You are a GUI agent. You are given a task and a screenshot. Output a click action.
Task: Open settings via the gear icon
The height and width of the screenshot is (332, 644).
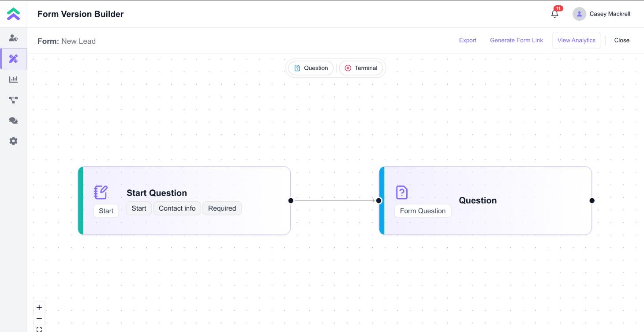coord(13,141)
